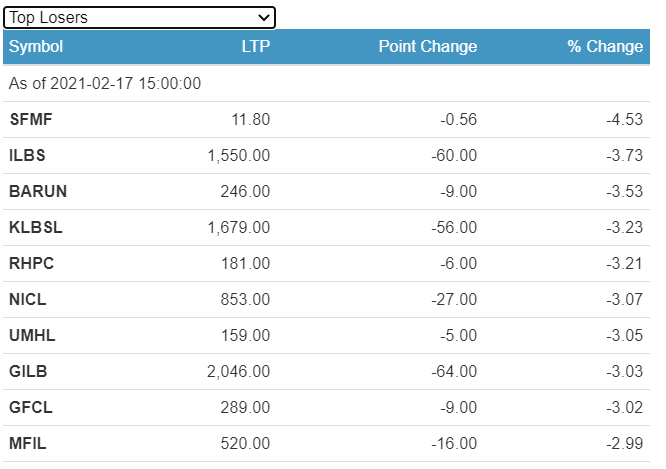Click the Point Change column header
The height and width of the screenshot is (469, 666).
[x=427, y=47]
